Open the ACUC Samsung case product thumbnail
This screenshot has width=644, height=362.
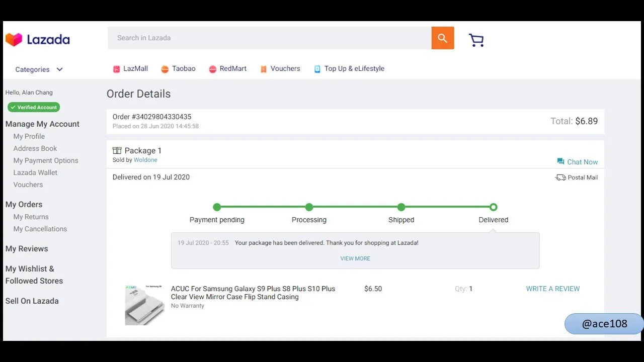point(144,305)
